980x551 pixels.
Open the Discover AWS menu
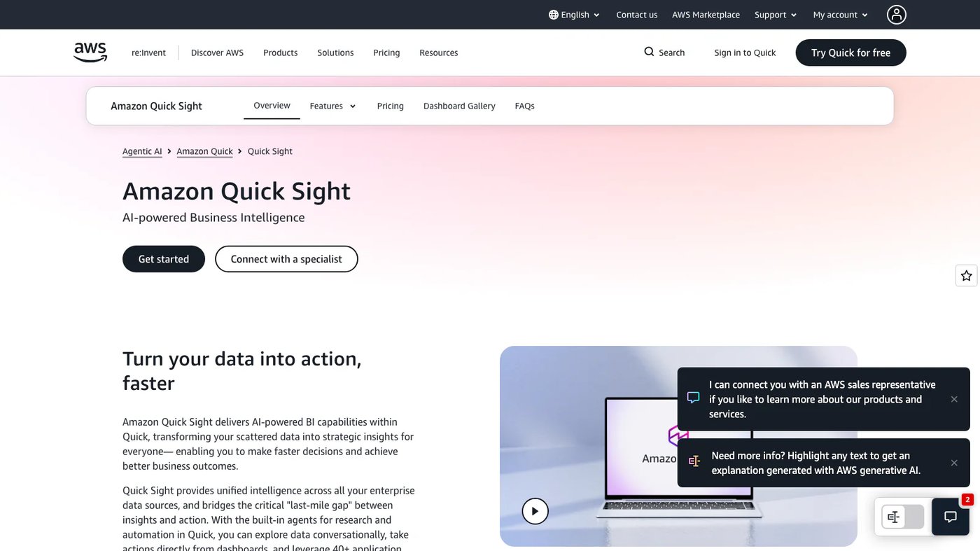click(217, 53)
